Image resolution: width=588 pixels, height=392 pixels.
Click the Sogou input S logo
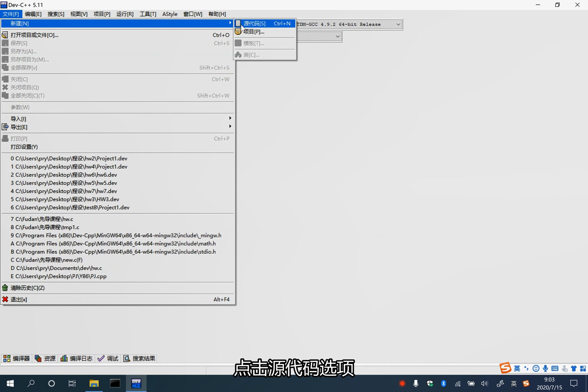click(x=505, y=368)
